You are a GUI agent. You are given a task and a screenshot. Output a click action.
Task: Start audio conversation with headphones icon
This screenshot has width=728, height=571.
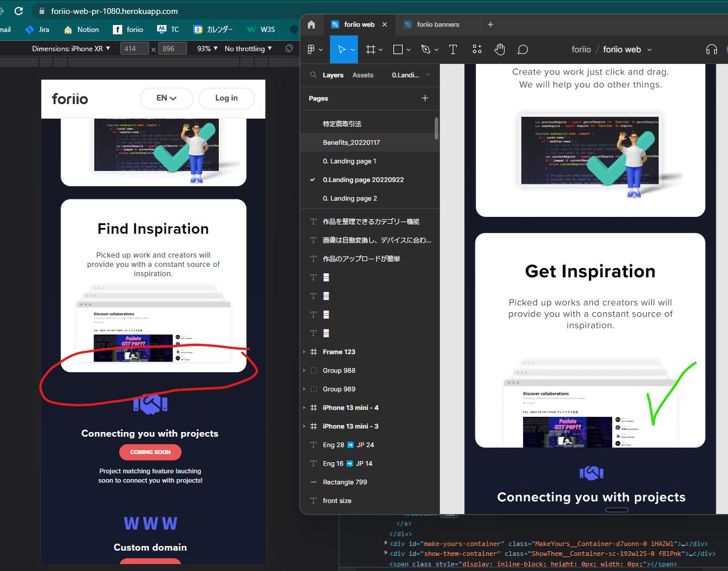point(711,49)
